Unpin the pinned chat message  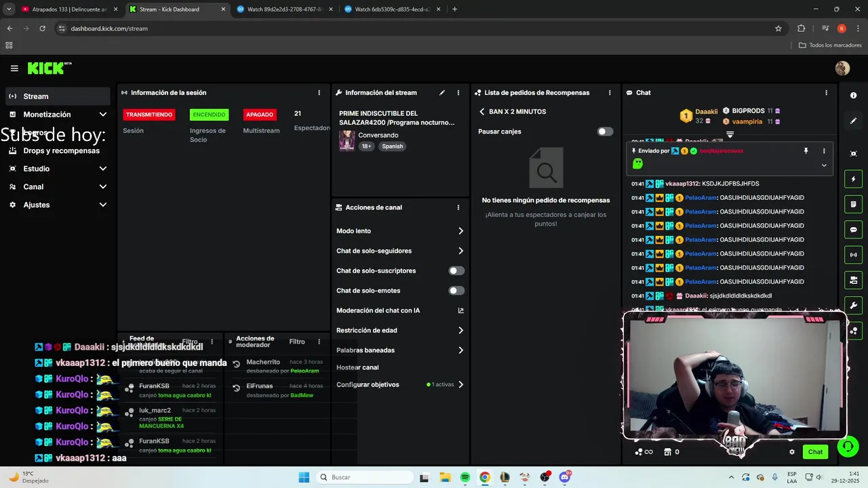(806, 151)
